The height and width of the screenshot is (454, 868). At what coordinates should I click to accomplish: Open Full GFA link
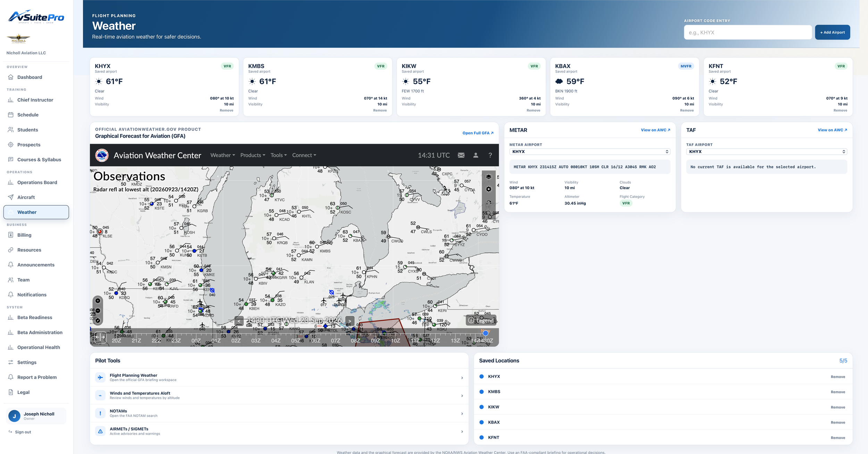point(478,133)
